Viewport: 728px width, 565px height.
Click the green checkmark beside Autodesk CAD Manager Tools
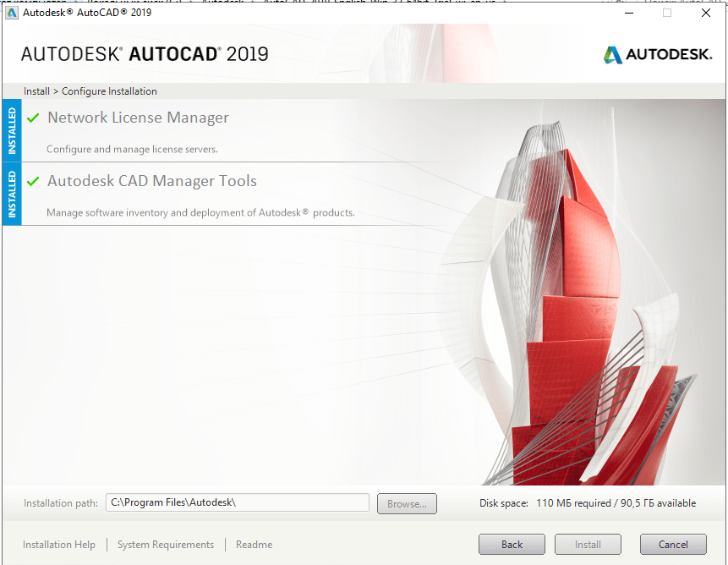33,181
